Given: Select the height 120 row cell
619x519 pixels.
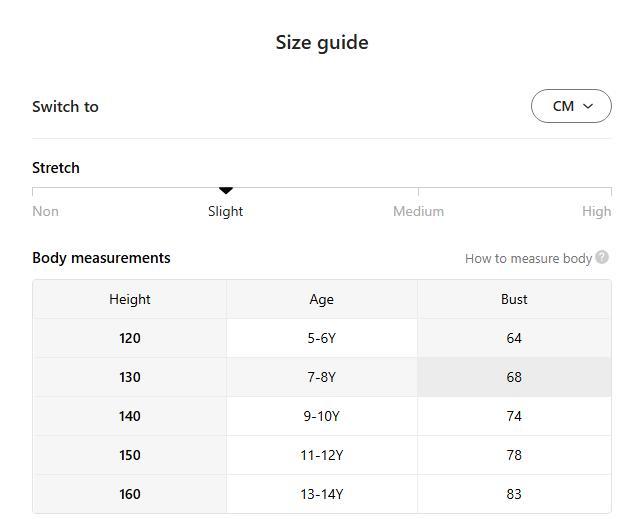Looking at the screenshot, I should coord(130,338).
